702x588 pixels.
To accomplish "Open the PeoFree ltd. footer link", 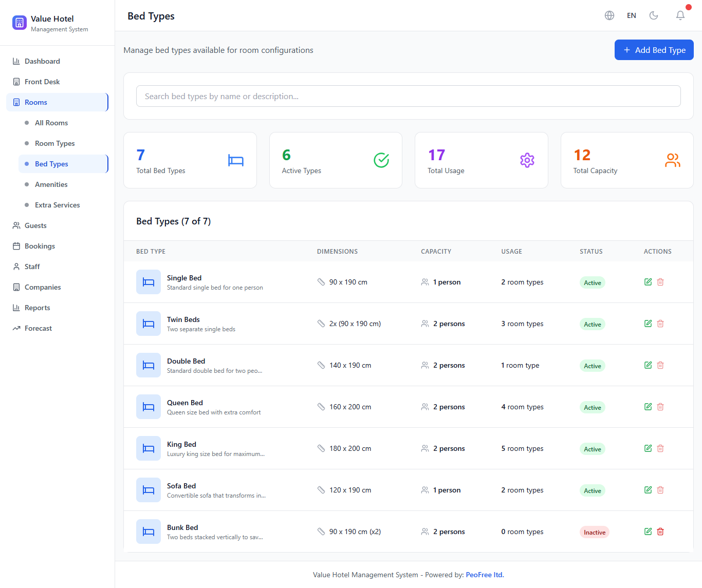I will [484, 575].
